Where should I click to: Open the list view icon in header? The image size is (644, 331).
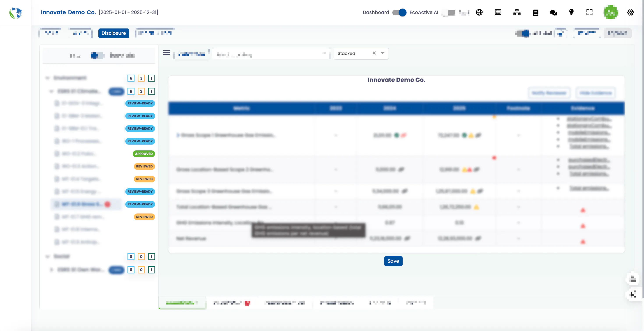(x=498, y=12)
